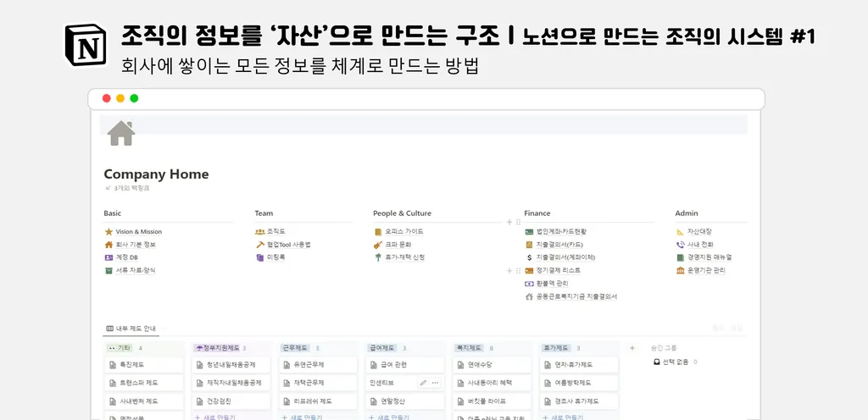Open the three-dot menu on 인센티브 card
This screenshot has width=868, height=420.
pyautogui.click(x=435, y=383)
